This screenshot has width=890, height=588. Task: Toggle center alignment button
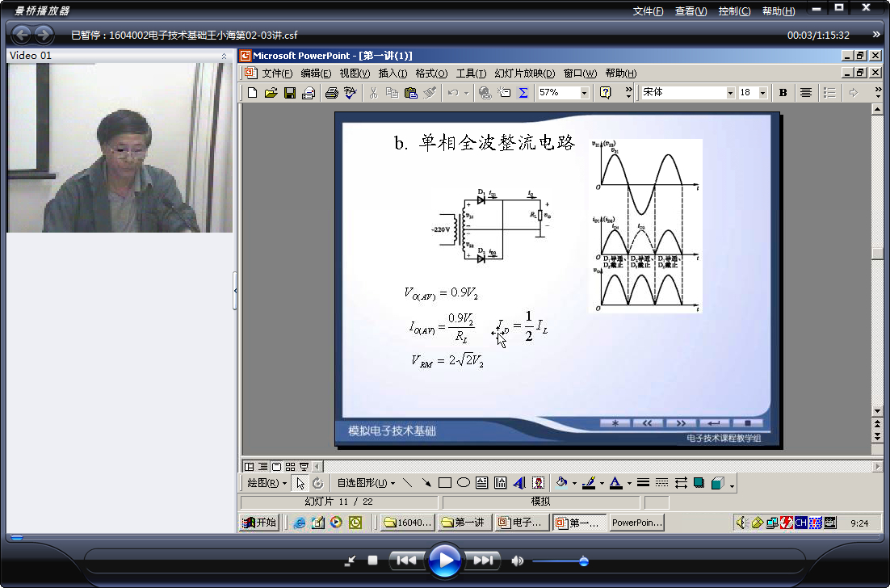click(805, 93)
